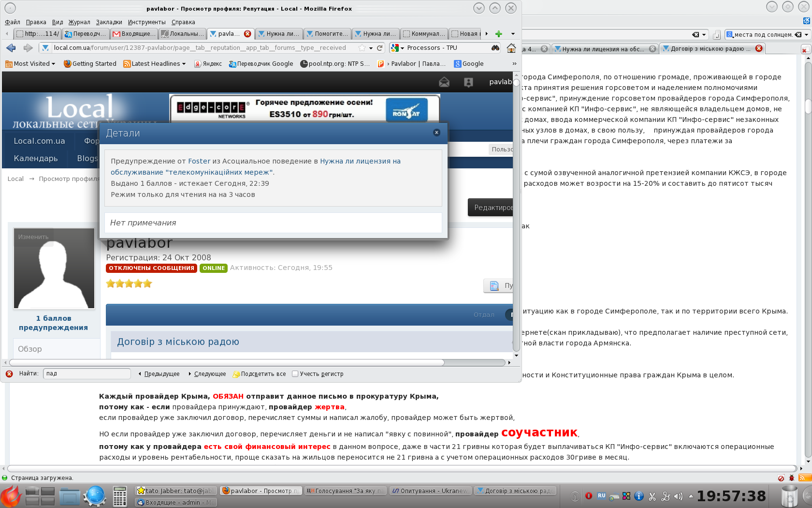Click the binoculars search icon
The width and height of the screenshot is (812, 508).
pyautogui.click(x=495, y=48)
